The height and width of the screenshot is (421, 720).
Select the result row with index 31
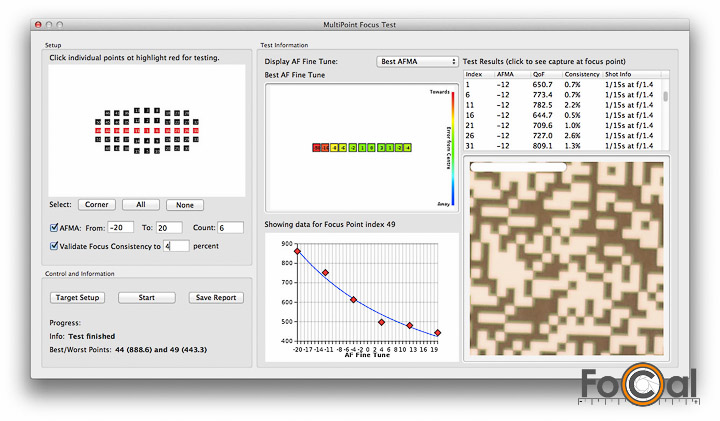tap(563, 146)
